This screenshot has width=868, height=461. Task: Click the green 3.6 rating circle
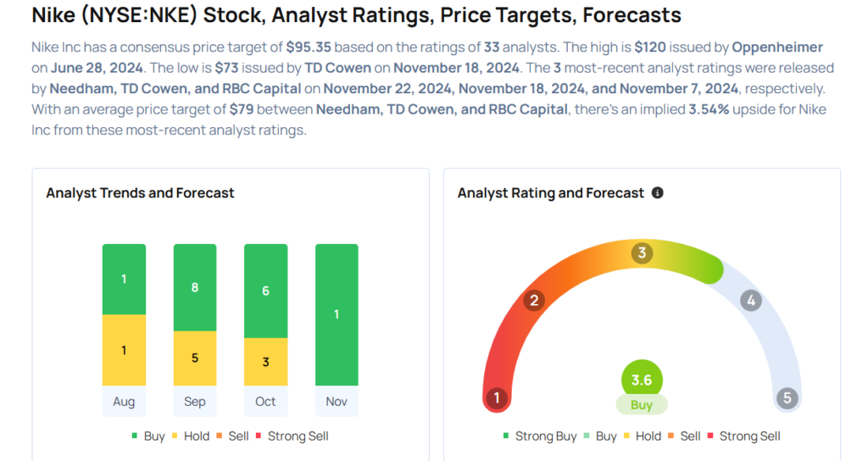tap(642, 380)
